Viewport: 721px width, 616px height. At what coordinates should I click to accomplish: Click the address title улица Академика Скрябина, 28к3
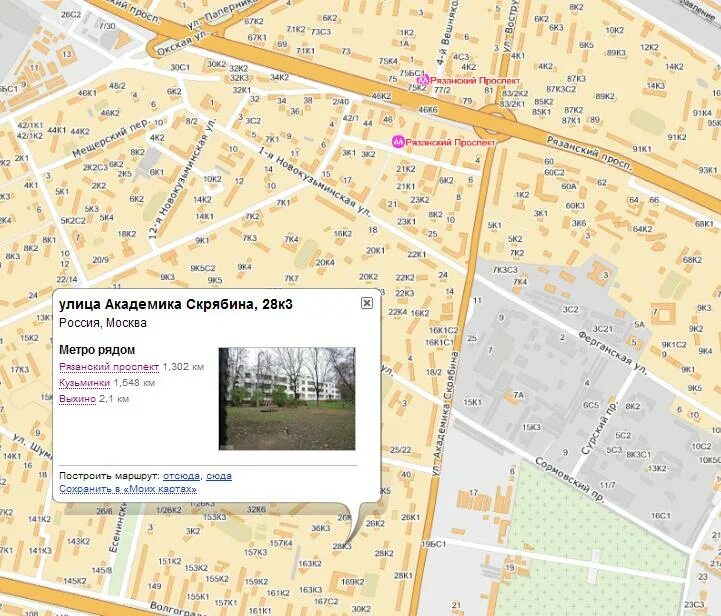[176, 304]
